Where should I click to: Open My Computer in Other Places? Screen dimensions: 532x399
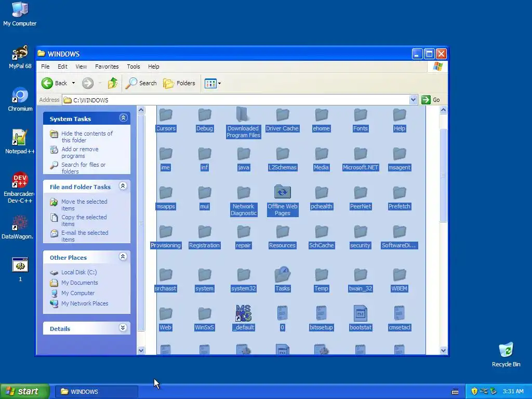(x=78, y=293)
